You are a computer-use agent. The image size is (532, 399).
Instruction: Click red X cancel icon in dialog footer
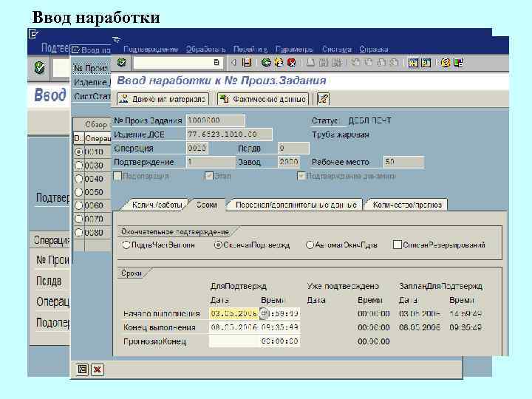[x=97, y=369]
